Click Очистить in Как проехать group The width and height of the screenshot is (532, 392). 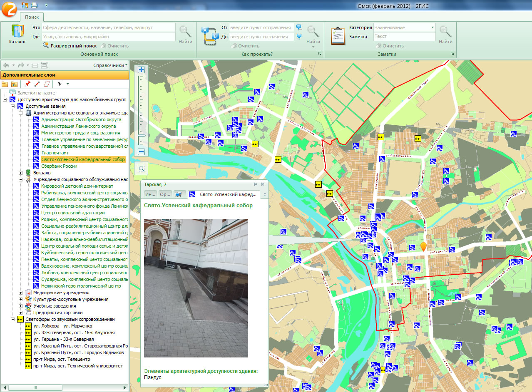(245, 46)
